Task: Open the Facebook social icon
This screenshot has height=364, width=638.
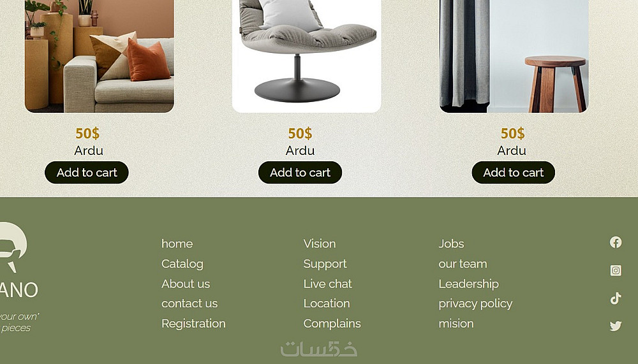Action: click(616, 242)
